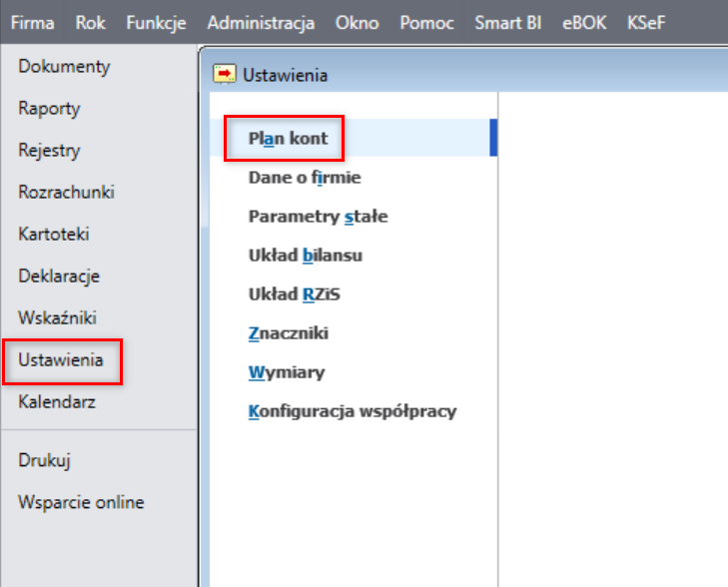The height and width of the screenshot is (587, 728).
Task: Open Układ bilansu settings
Action: coord(305,256)
